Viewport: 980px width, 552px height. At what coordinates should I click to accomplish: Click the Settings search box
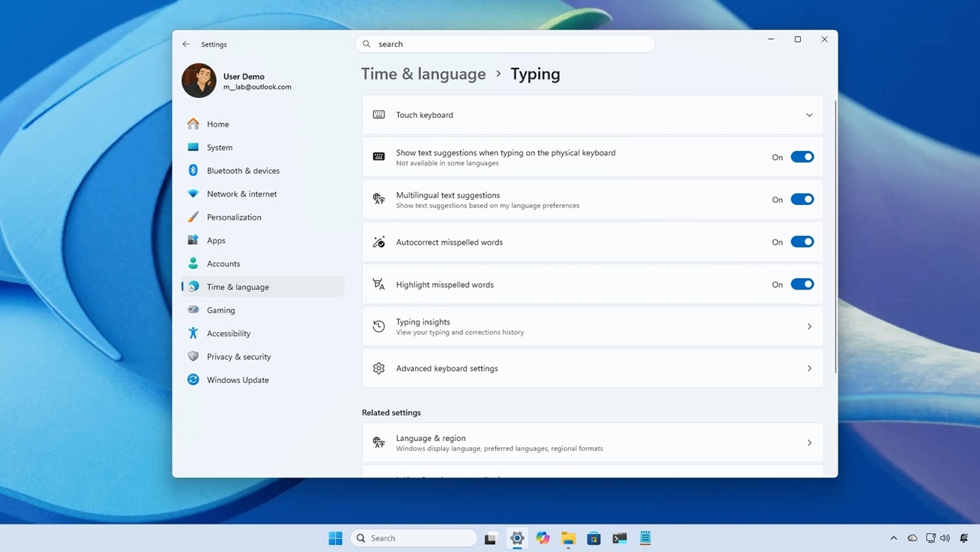pos(505,44)
